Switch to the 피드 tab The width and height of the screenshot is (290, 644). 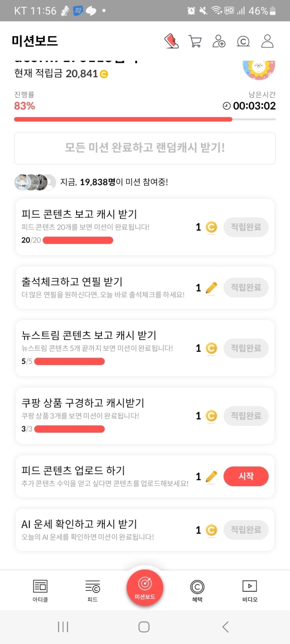click(x=93, y=591)
